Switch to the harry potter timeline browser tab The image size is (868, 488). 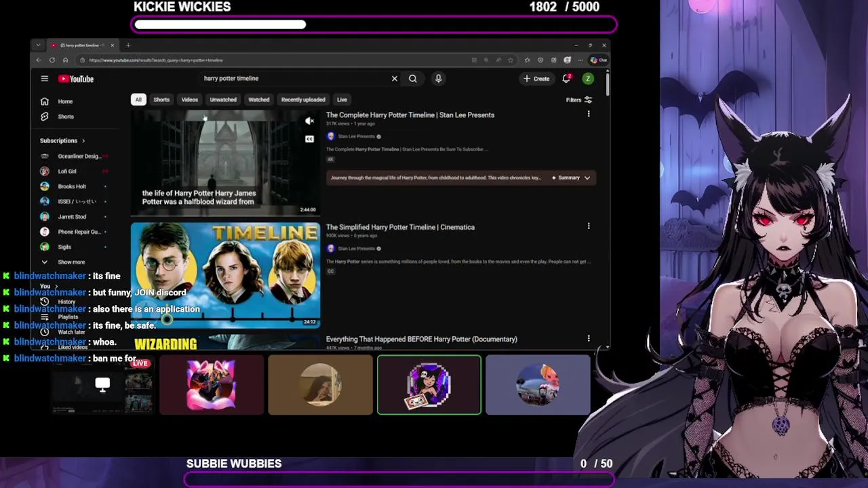tap(81, 45)
